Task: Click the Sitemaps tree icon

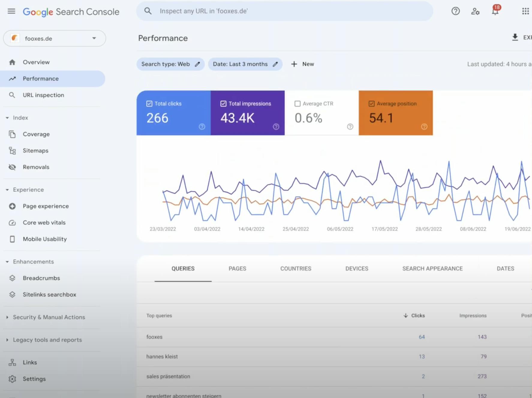Action: tap(12, 151)
